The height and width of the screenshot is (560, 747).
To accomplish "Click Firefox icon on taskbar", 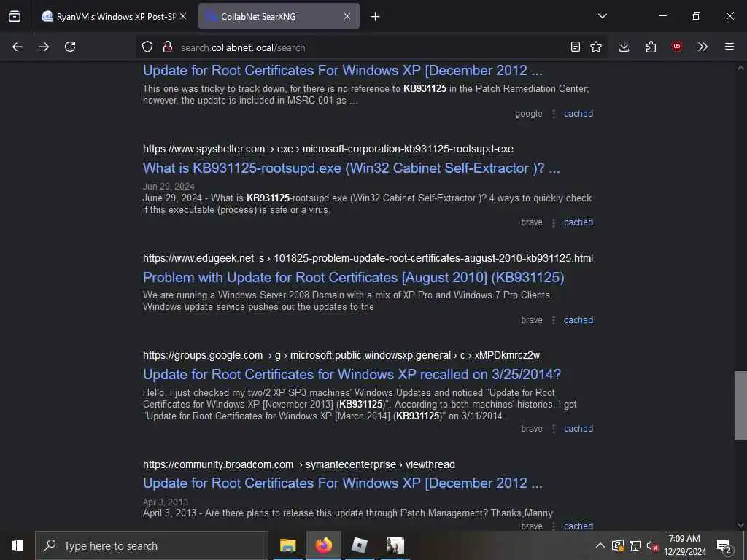I will coord(323,545).
